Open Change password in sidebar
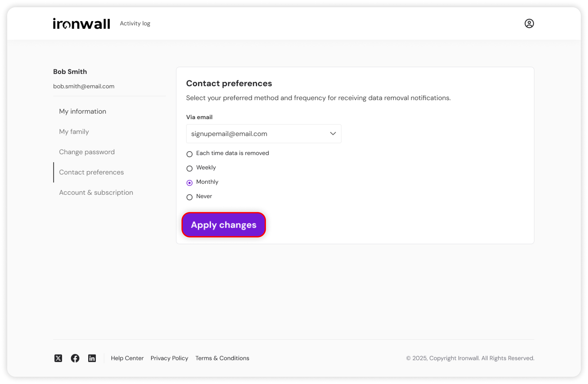The image size is (588, 384). (x=87, y=152)
